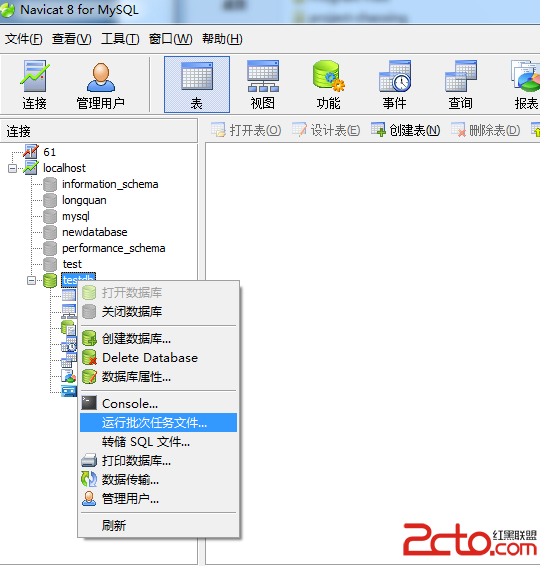Open the 查询 (Query) toolbar item
This screenshot has height=566, width=540.
[461, 85]
